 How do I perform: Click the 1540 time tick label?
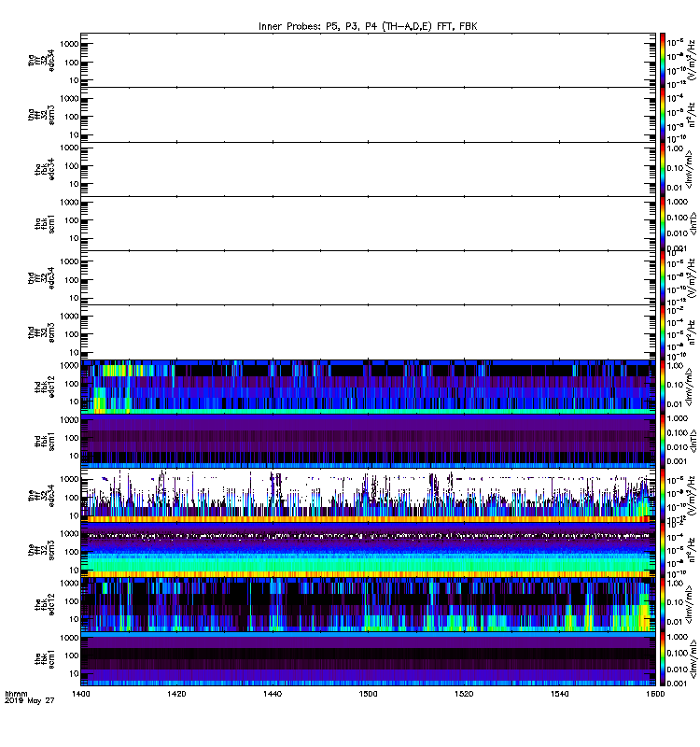(x=559, y=694)
